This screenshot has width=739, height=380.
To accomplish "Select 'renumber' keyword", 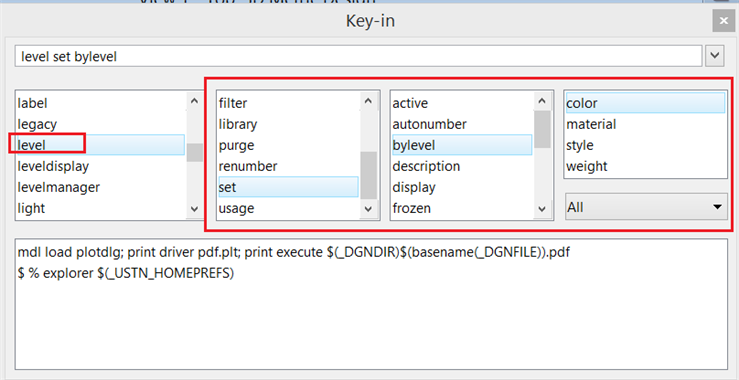I will tap(288, 166).
